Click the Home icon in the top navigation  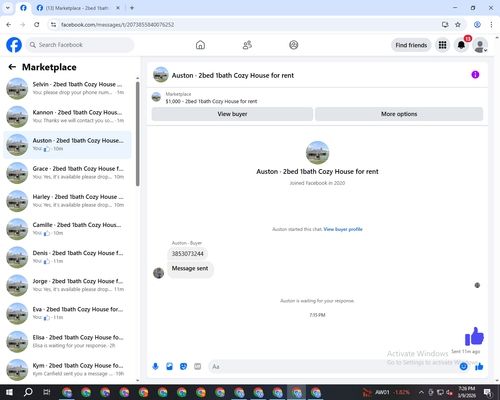pyautogui.click(x=200, y=45)
